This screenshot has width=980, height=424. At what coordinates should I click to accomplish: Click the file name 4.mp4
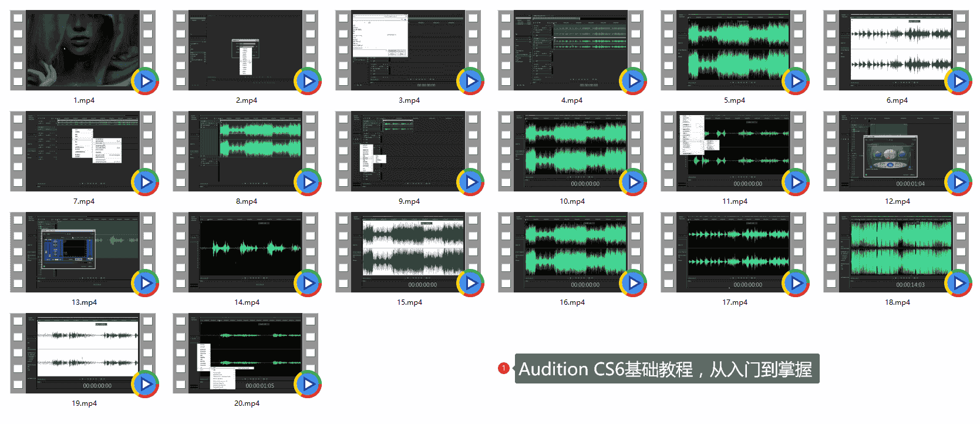(x=572, y=100)
